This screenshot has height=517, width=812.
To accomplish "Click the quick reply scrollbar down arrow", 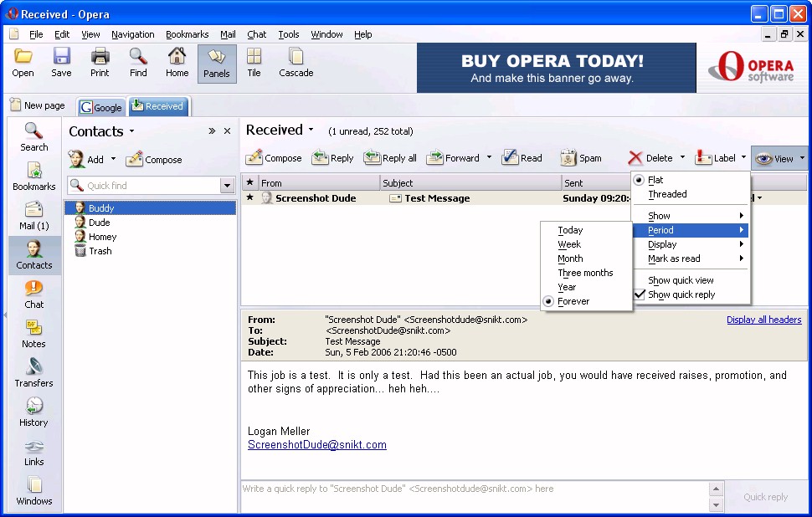I will [716, 505].
